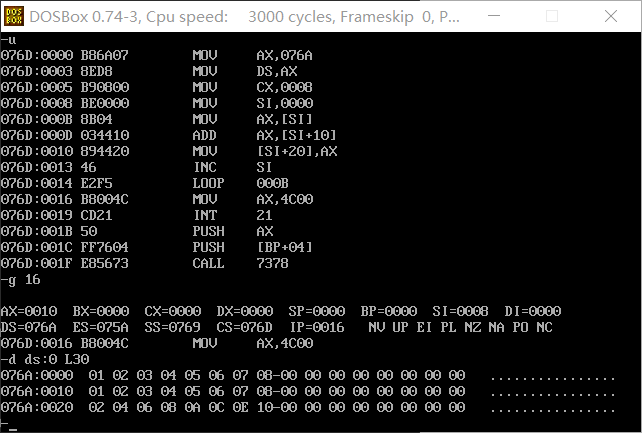Select the 'LOOP 000B' instruction line
Image resolution: width=642 pixels, height=433 pixels.
point(145,183)
